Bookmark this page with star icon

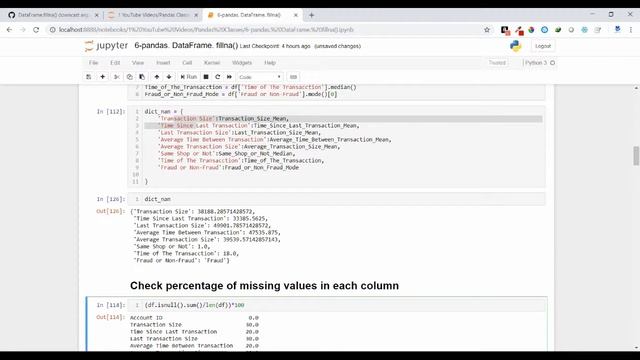tap(487, 30)
